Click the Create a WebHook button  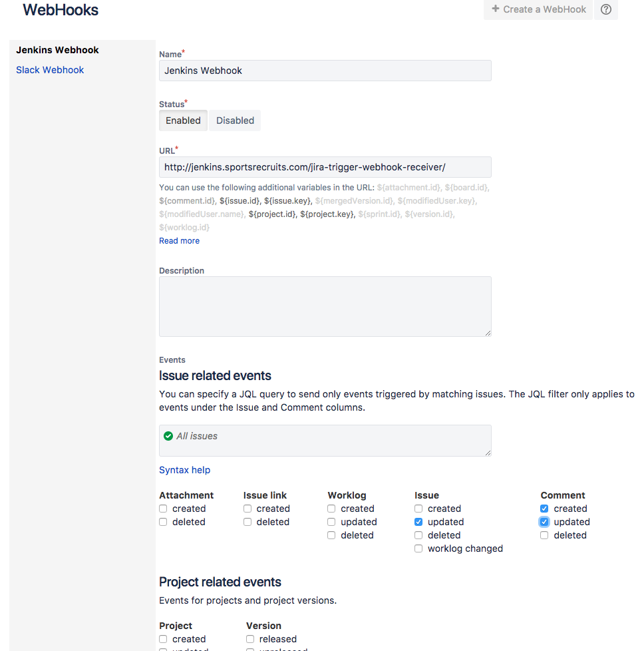point(538,9)
